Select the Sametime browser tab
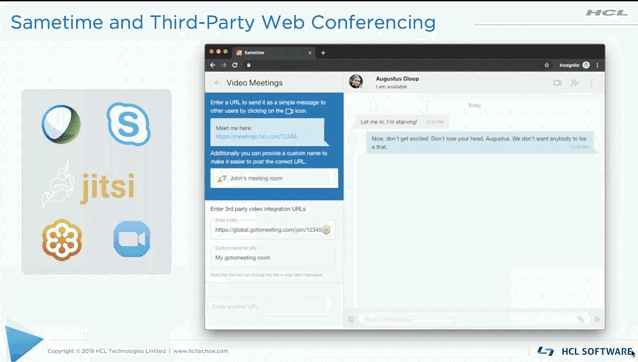This screenshot has width=638, height=362. pyautogui.click(x=273, y=52)
